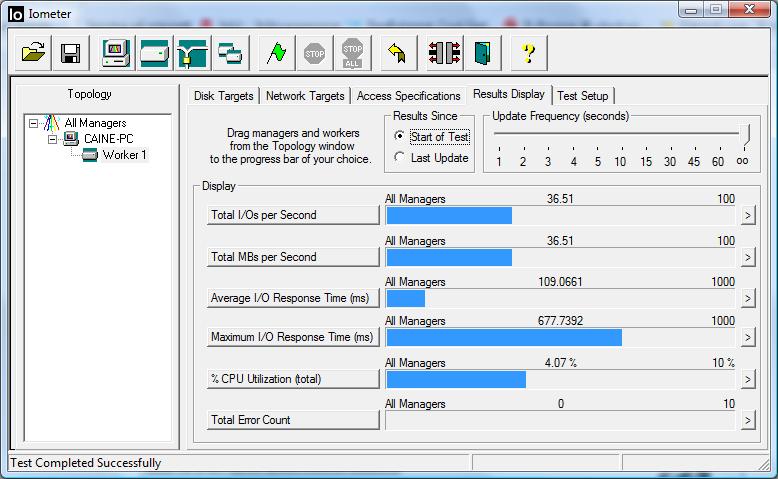The image size is (778, 479).
Task: Click the Total MBs per Second button
Action: point(293,257)
